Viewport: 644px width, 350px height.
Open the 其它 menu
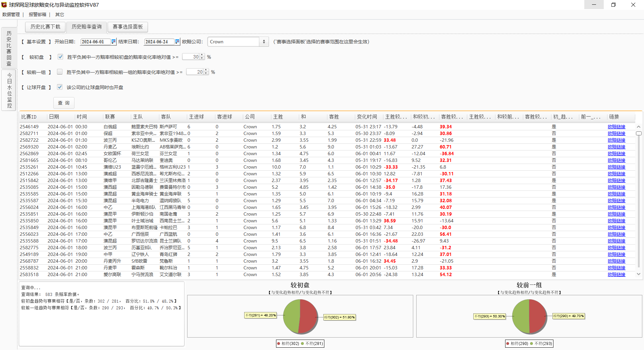point(60,14)
